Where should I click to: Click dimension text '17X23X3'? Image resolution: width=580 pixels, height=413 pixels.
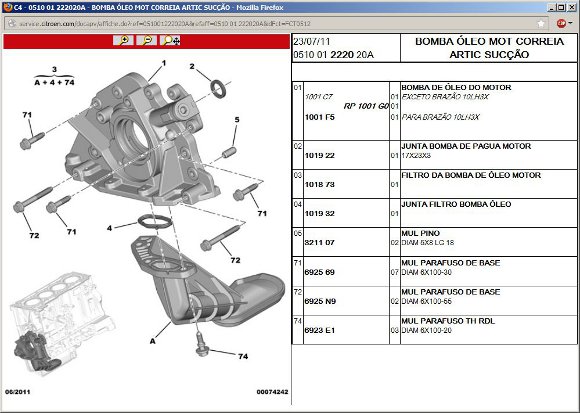pyautogui.click(x=416, y=156)
